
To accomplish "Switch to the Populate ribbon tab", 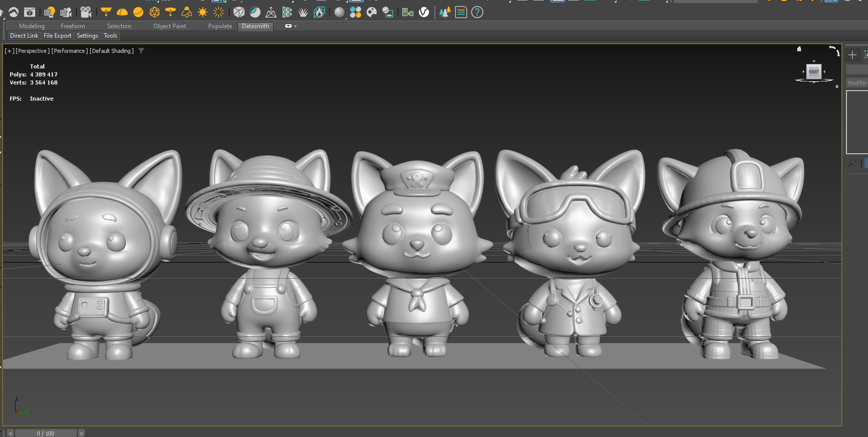I will tap(220, 26).
